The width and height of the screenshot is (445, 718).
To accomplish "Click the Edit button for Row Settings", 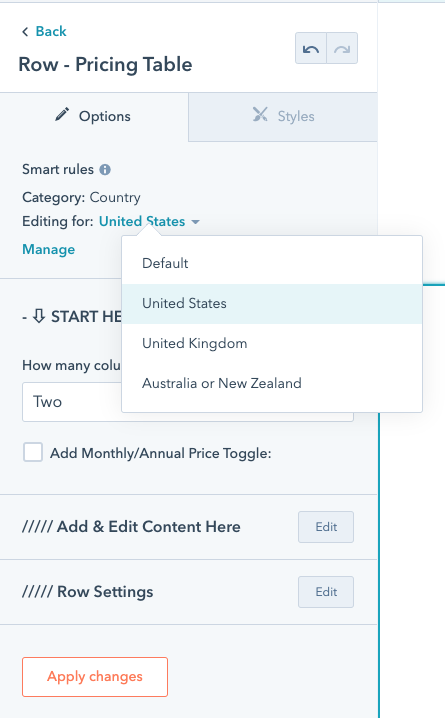I will (x=326, y=592).
